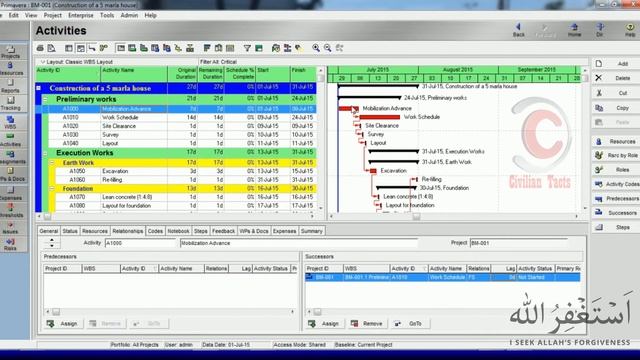
Task: Click the Zoom Out magnifier
Action: (x=327, y=48)
